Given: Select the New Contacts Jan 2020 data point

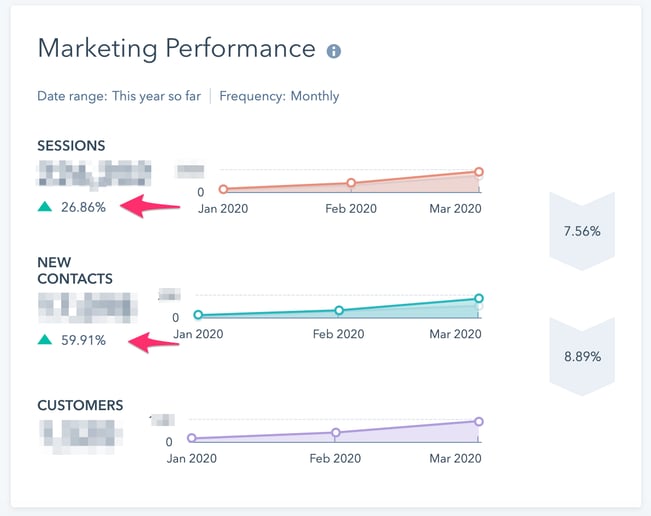Looking at the screenshot, I should coord(198,315).
